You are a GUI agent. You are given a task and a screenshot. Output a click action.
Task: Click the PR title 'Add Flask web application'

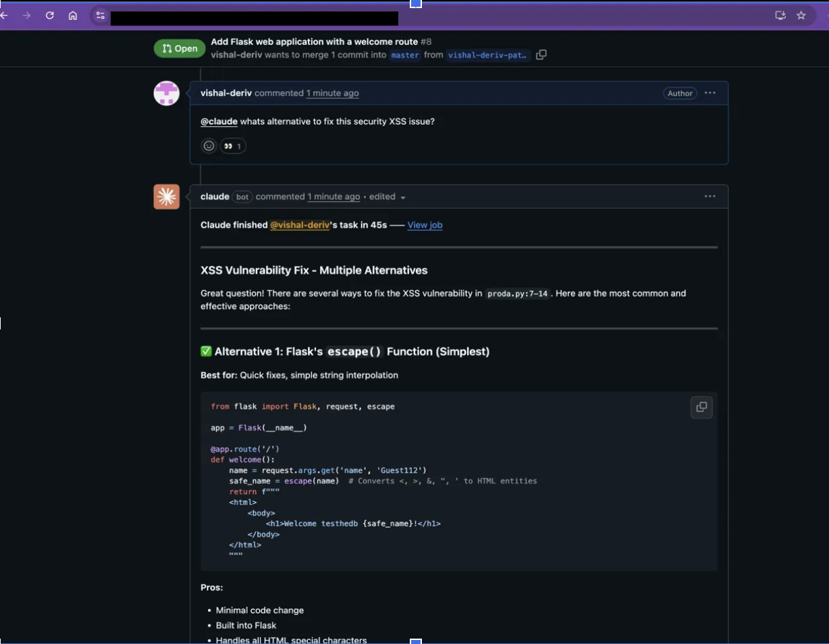click(315, 42)
